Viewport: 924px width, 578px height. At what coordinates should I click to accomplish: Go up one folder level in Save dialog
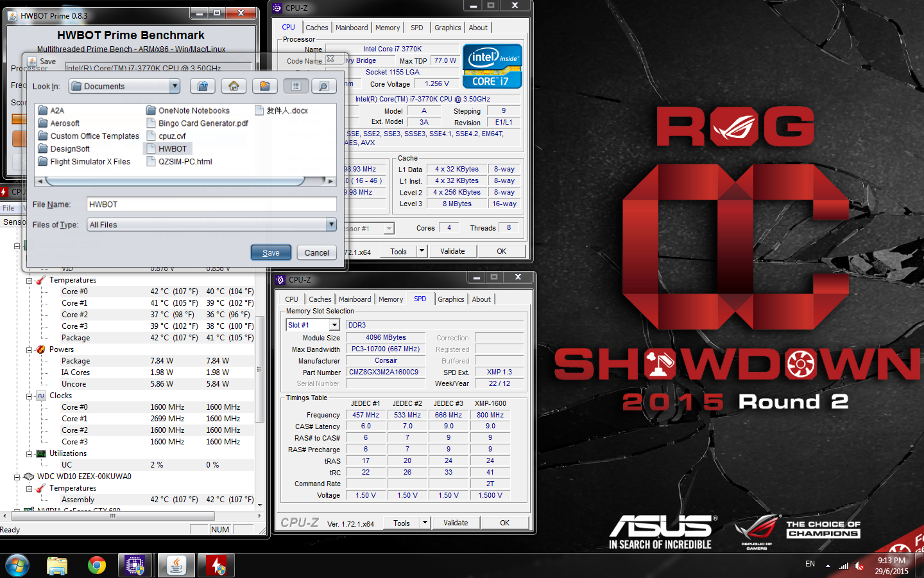click(x=202, y=86)
